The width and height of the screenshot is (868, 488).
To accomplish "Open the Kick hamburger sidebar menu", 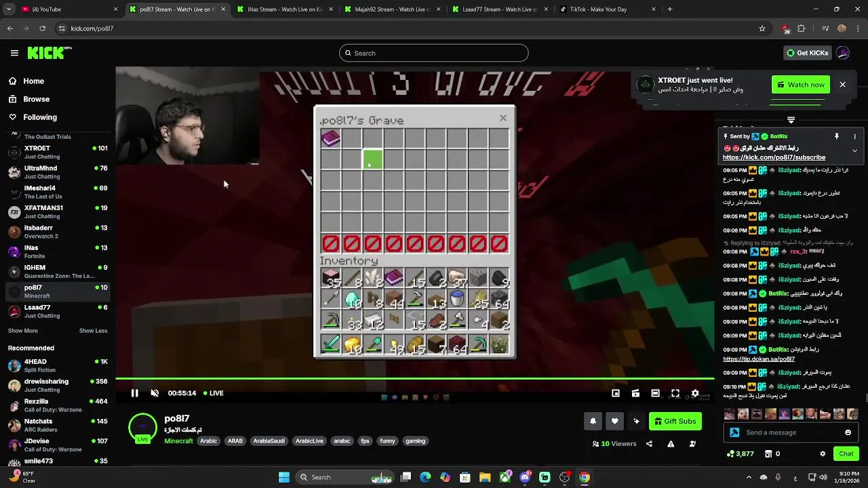I will pyautogui.click(x=14, y=53).
